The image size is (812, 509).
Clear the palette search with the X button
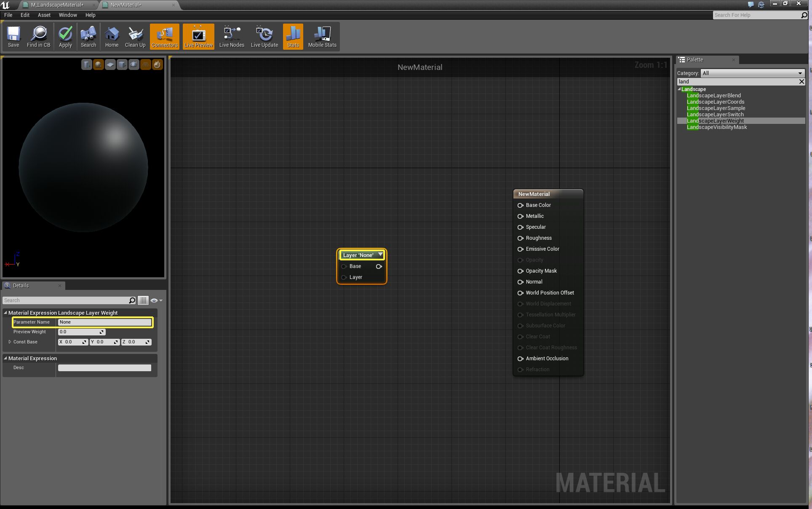[802, 81]
